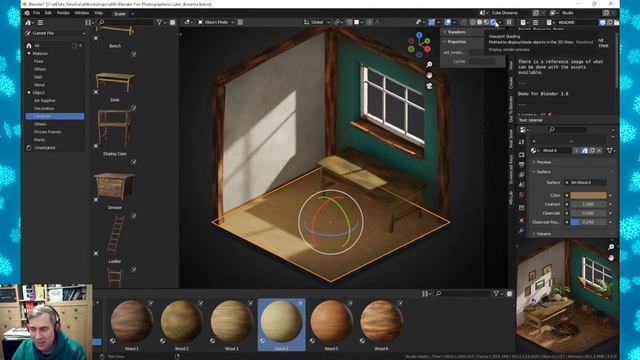
Task: Open the File menu
Action: point(36,13)
